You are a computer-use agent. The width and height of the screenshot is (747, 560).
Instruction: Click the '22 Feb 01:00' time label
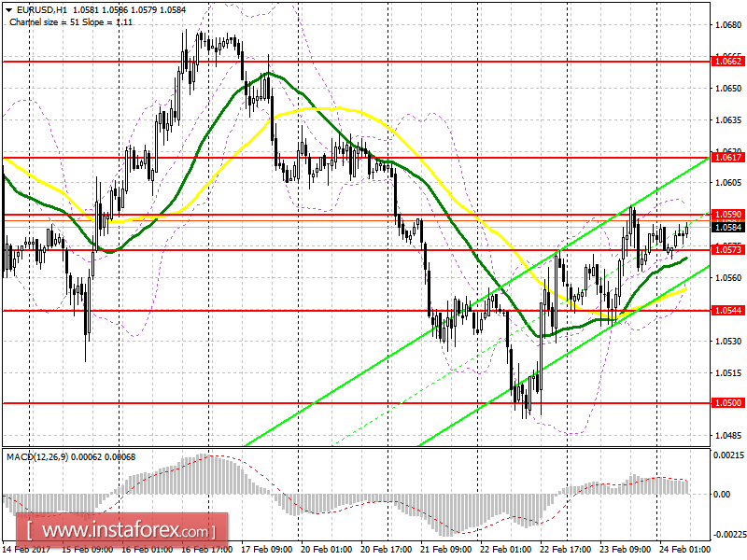click(506, 549)
